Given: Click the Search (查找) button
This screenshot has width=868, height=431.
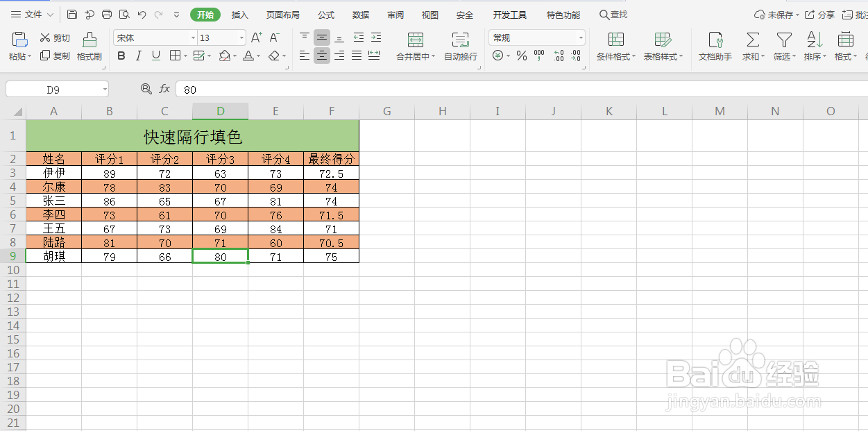Looking at the screenshot, I should [x=613, y=15].
